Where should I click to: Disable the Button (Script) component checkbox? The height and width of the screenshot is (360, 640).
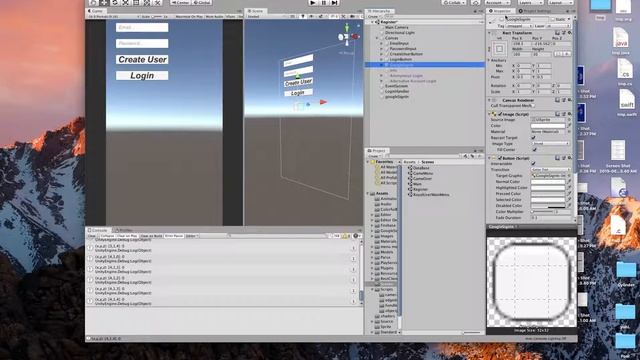(500, 158)
